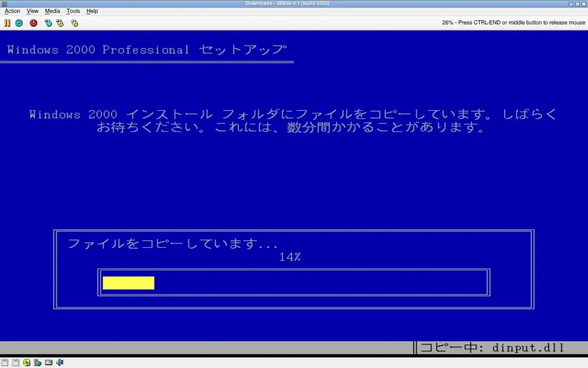
Task: Click the 86Box app icon in title bar
Action: [4, 4]
